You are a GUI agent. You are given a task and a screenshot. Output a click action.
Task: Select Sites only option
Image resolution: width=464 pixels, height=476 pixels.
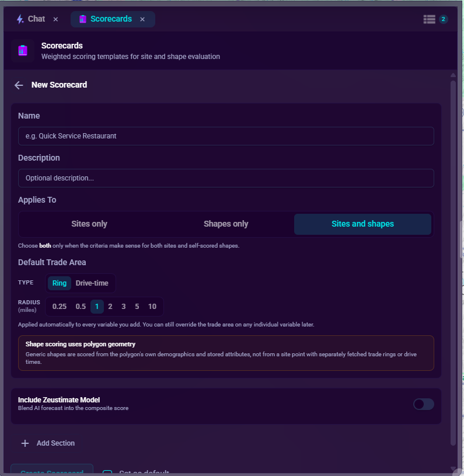point(89,224)
